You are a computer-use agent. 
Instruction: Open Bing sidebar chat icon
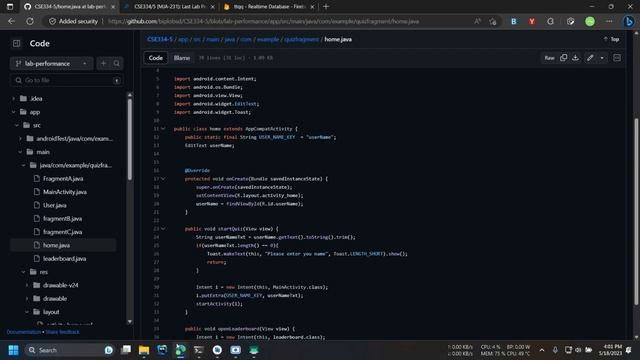(629, 21)
